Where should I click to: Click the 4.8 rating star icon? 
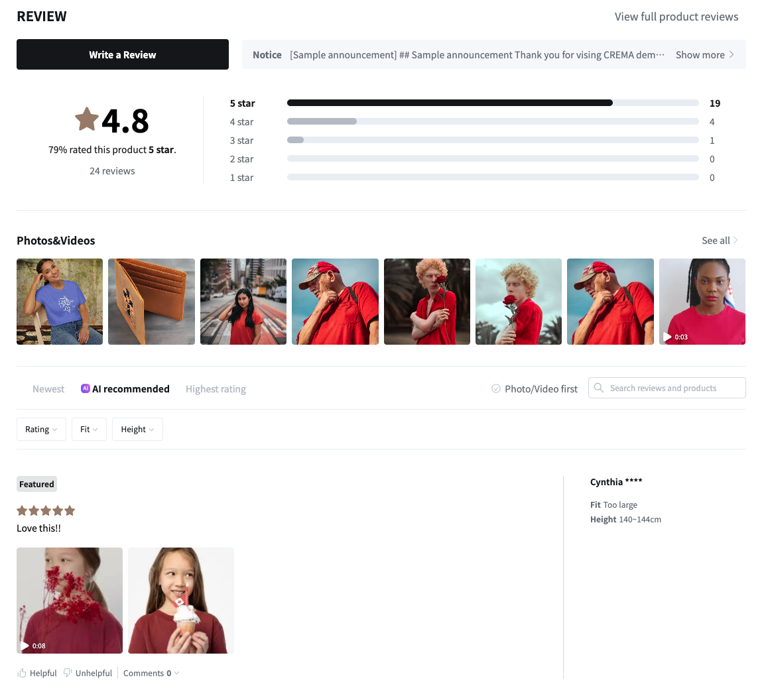pyautogui.click(x=87, y=120)
